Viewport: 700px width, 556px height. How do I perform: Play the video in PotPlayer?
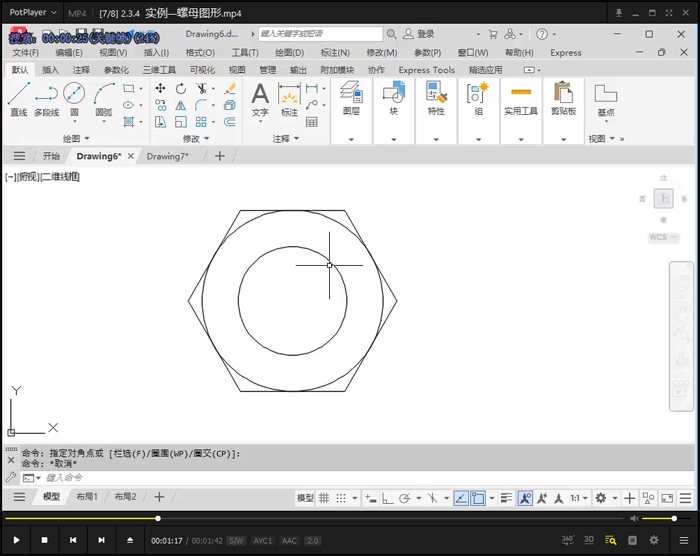(17, 540)
